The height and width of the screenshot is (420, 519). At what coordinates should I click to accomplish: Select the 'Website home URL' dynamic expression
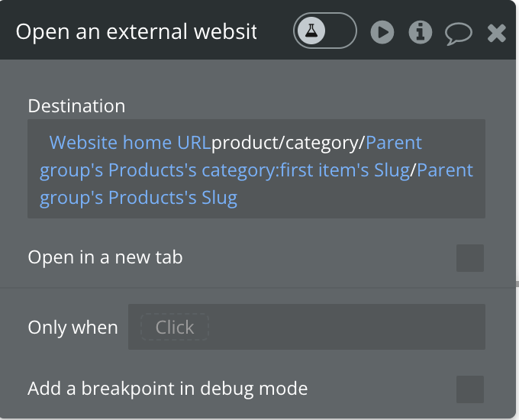point(130,143)
